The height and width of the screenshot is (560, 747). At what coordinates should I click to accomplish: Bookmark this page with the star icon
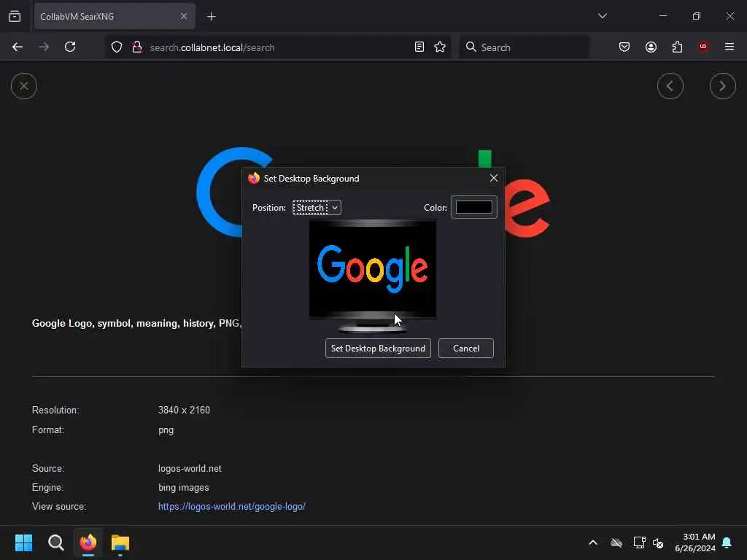[440, 47]
